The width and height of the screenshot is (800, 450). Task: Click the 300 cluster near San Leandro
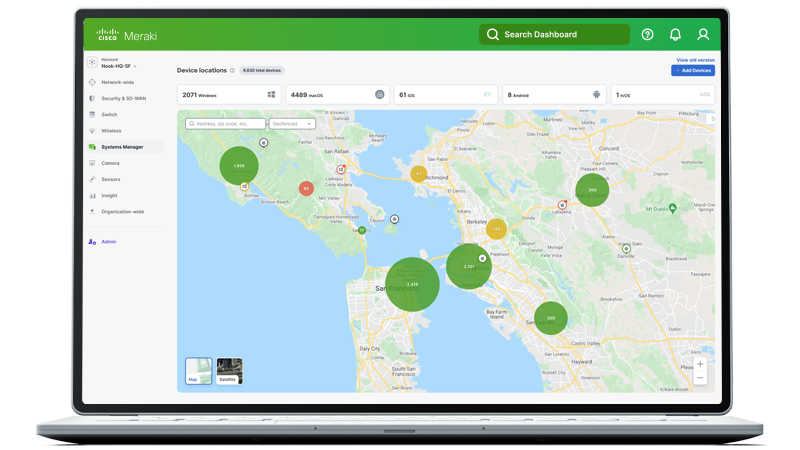click(x=551, y=318)
